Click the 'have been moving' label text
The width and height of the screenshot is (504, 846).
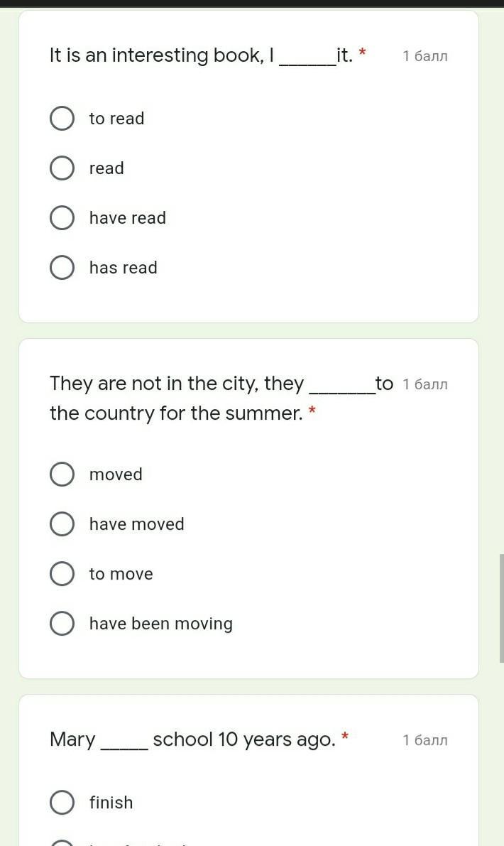[x=161, y=624]
